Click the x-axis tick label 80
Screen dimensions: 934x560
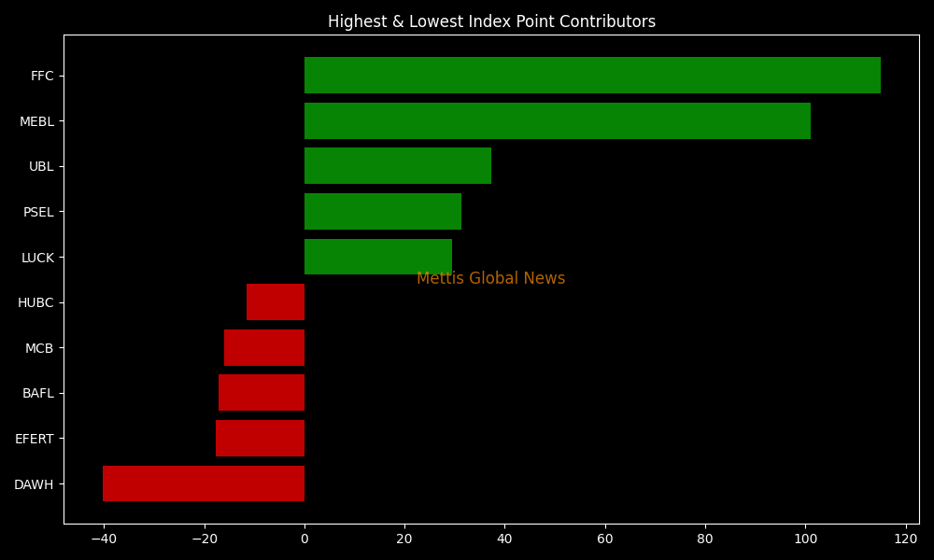(x=705, y=539)
